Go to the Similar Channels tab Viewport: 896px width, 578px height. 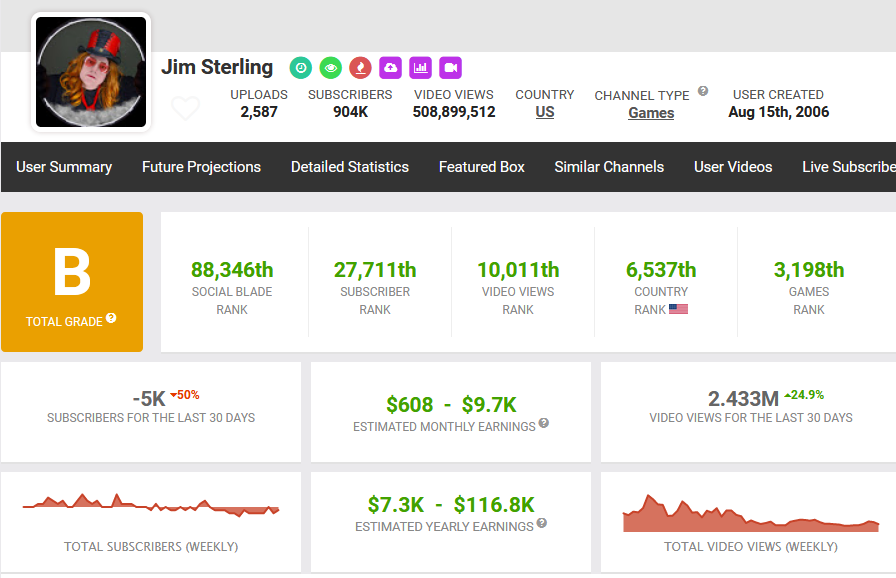[609, 167]
